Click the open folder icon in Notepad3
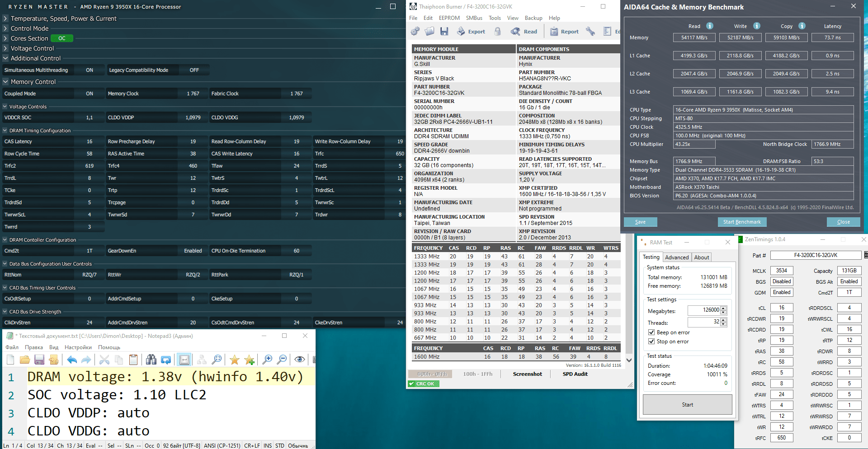 (x=25, y=360)
